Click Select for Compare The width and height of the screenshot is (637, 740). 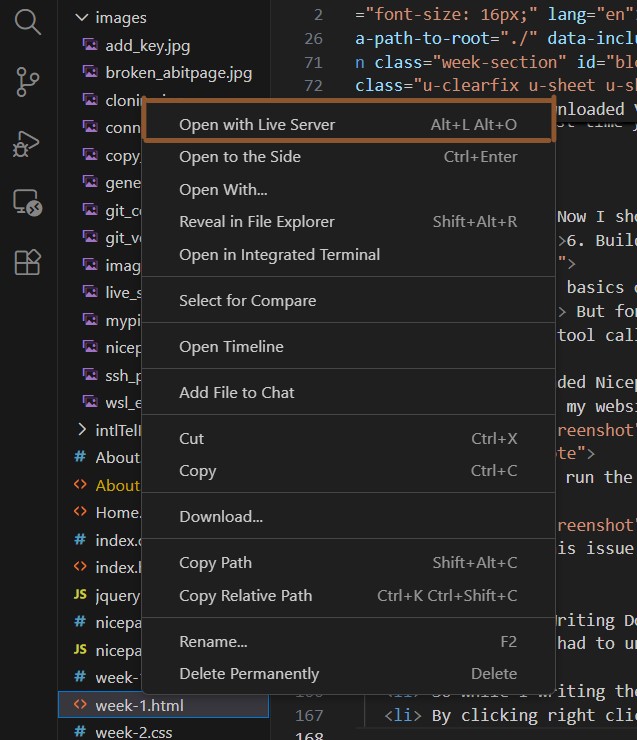pos(348,300)
